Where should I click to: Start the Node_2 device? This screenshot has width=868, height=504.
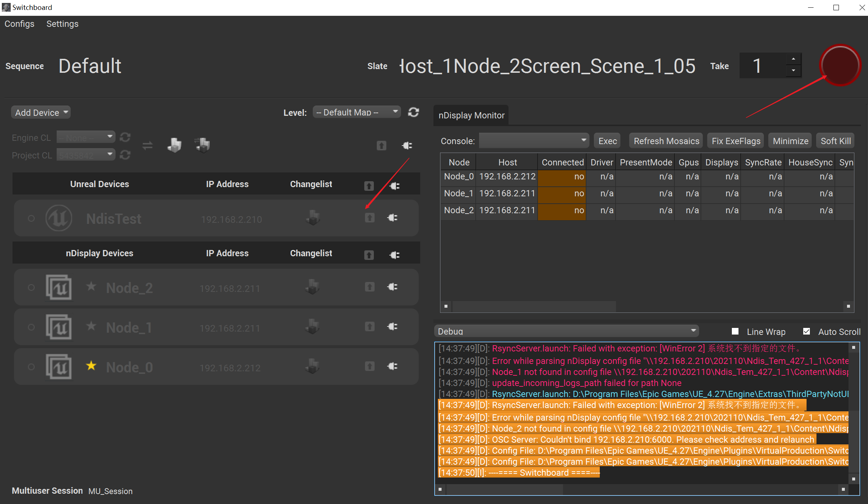[370, 287]
